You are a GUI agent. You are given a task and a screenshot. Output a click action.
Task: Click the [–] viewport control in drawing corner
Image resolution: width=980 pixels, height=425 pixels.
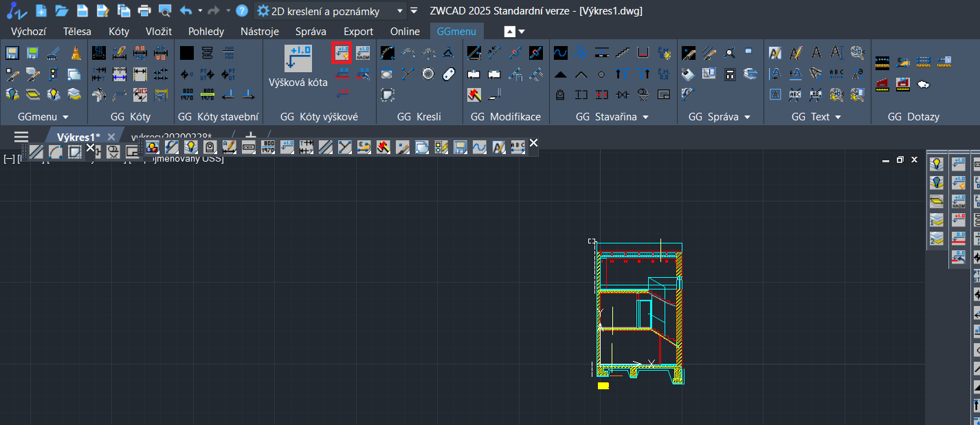[x=8, y=159]
